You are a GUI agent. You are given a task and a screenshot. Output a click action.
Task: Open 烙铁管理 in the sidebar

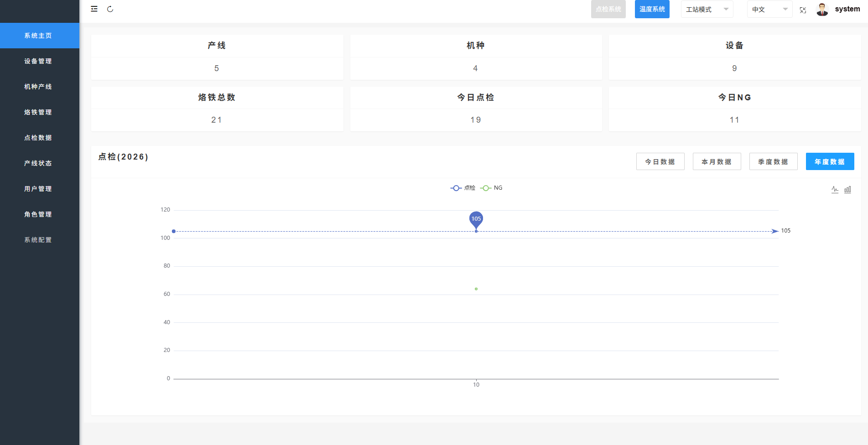tap(40, 112)
